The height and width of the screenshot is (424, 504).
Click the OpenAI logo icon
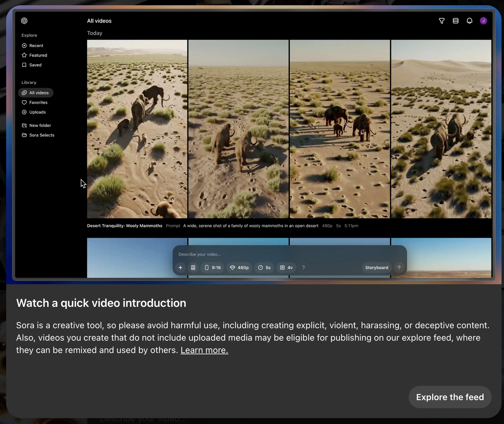24,21
